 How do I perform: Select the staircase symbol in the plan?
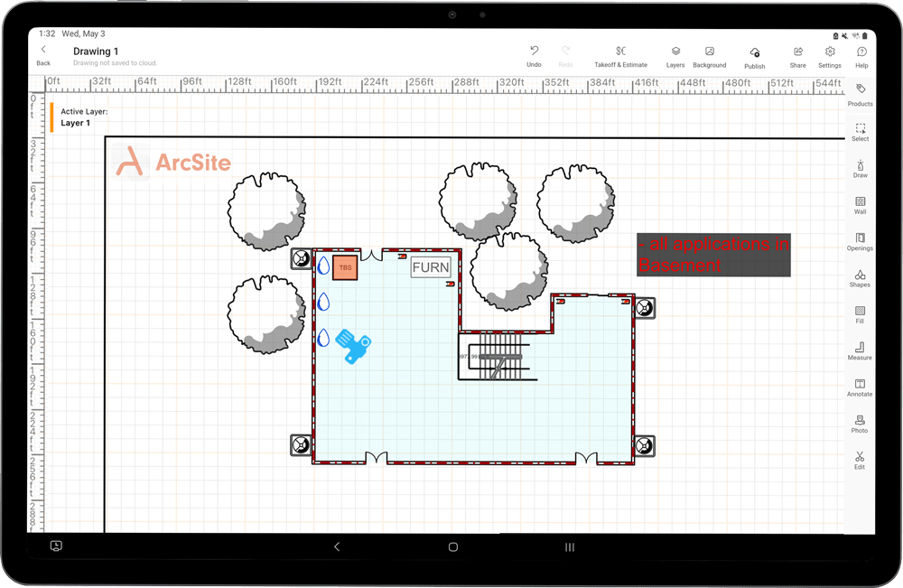(x=500, y=357)
